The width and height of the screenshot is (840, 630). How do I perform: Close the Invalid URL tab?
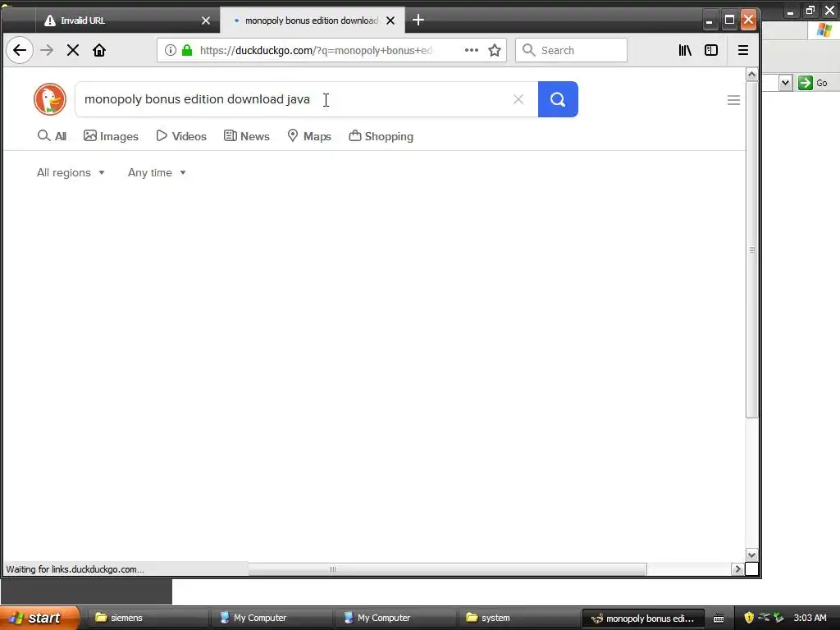(206, 21)
